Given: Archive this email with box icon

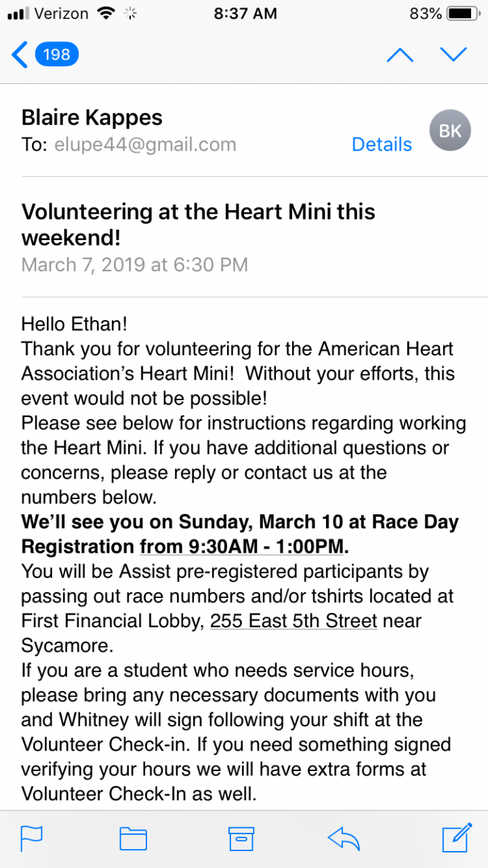Looking at the screenshot, I should pyautogui.click(x=241, y=838).
